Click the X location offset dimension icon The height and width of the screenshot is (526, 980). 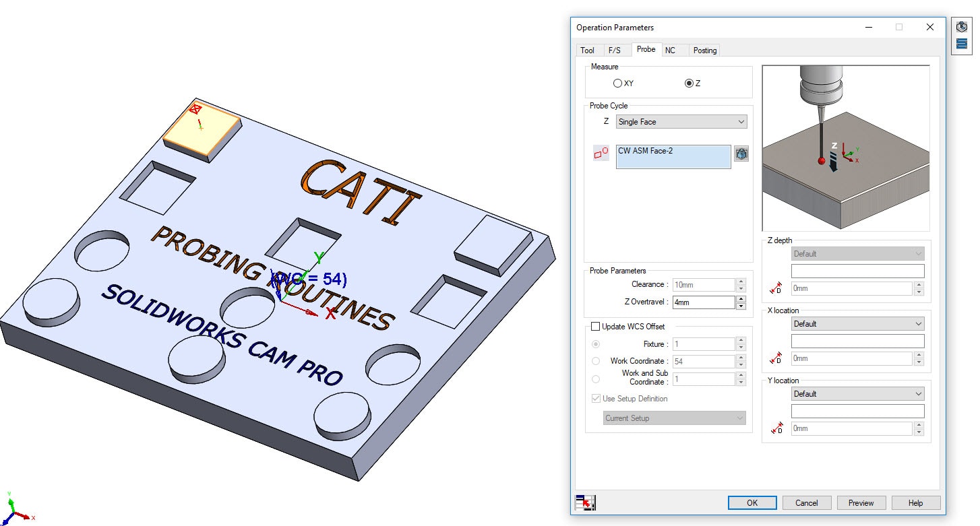click(x=776, y=358)
